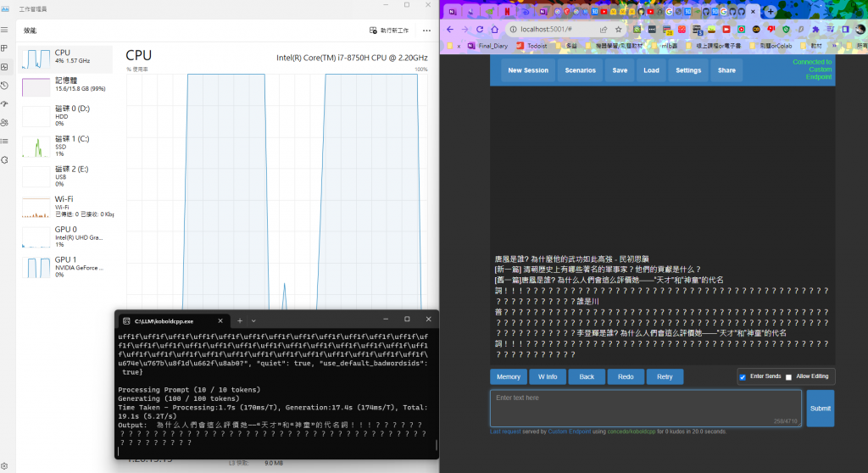Open 刷題orColab bookmark folder
Screen dimensions: 868x473
click(x=771, y=46)
